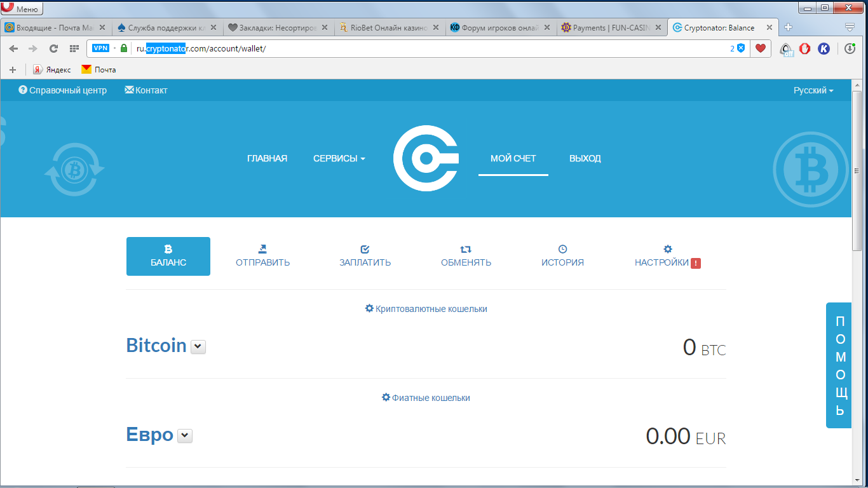Click the Cryptonator logo
This screenshot has height=488, width=868.
(x=426, y=158)
